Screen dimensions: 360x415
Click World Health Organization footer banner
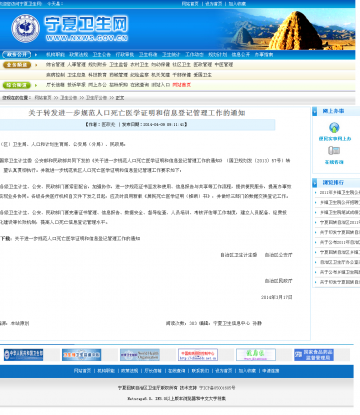tap(140, 355)
